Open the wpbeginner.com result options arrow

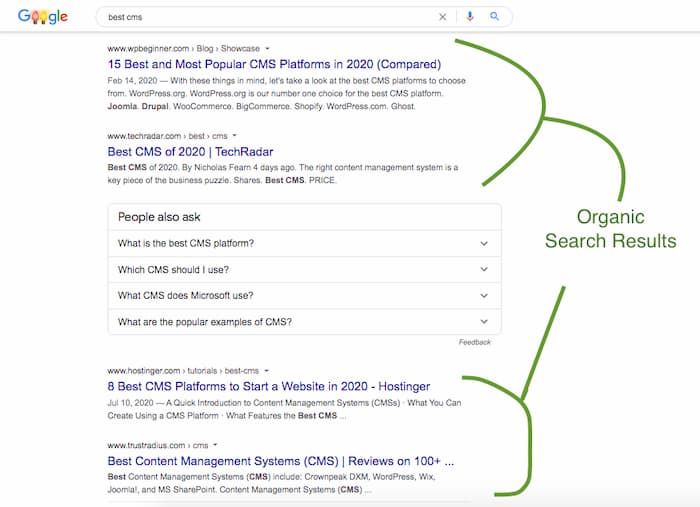pyautogui.click(x=267, y=48)
